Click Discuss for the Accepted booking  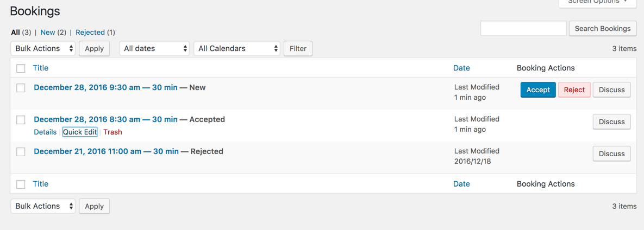tap(611, 122)
